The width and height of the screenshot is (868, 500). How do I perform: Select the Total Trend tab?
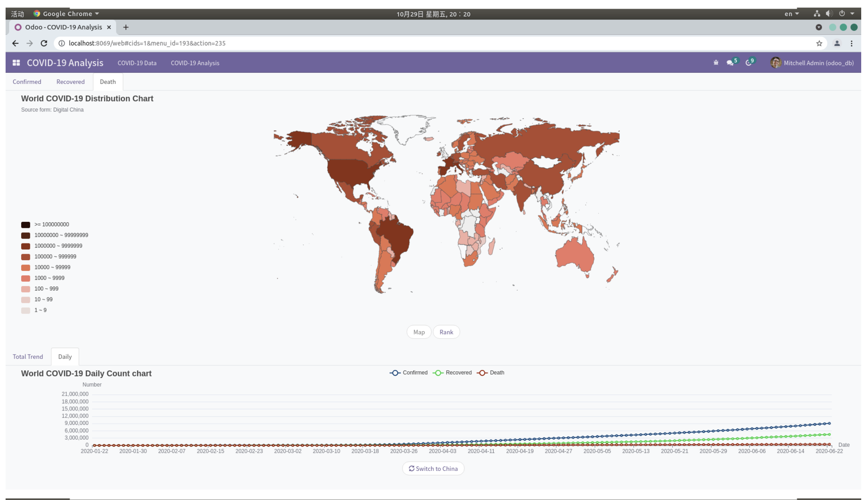point(28,357)
